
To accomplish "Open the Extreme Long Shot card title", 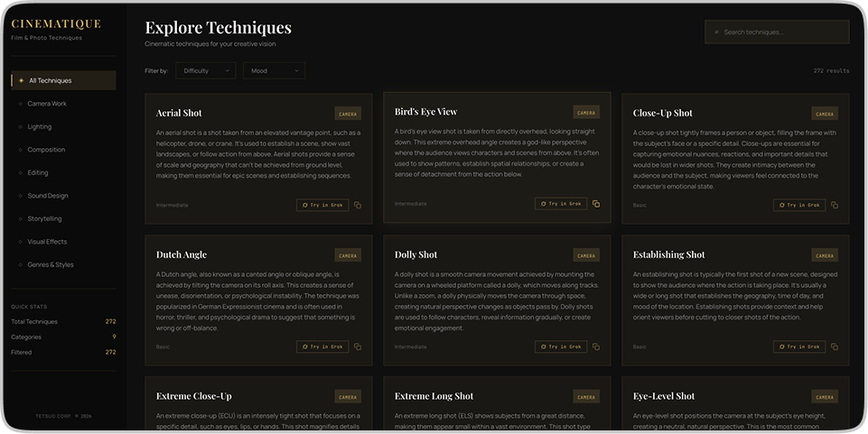I will click(434, 396).
